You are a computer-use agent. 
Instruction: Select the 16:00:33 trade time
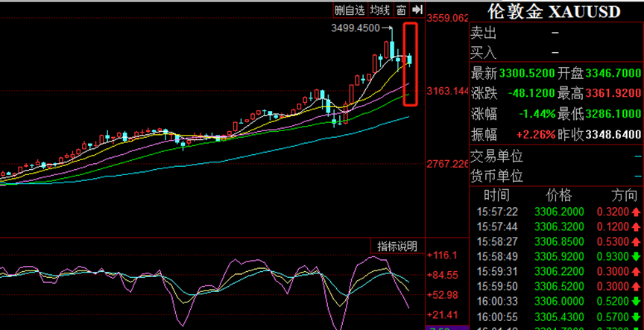pyautogui.click(x=497, y=302)
